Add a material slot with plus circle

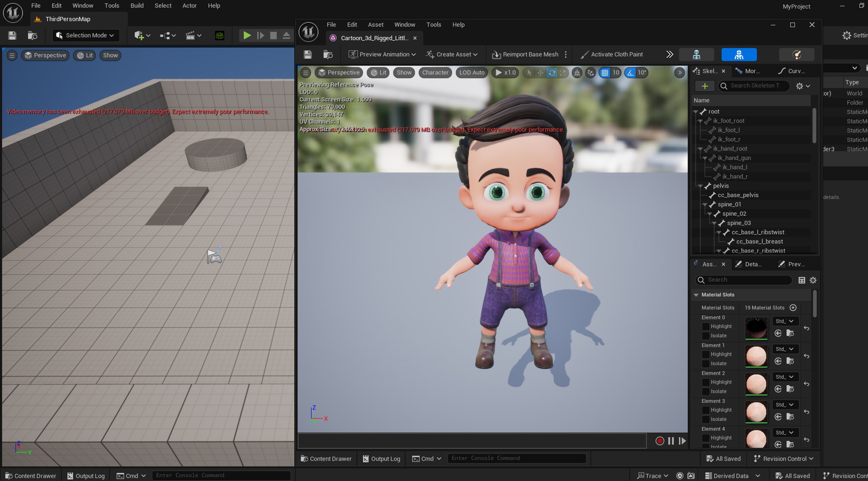point(793,308)
